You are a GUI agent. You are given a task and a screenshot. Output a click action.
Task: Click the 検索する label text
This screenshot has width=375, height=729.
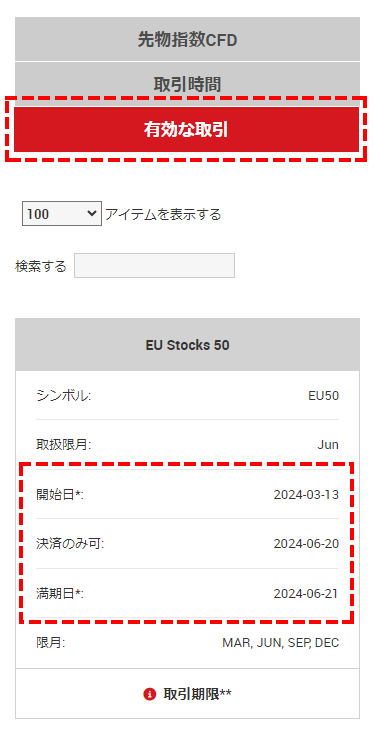coord(41,266)
